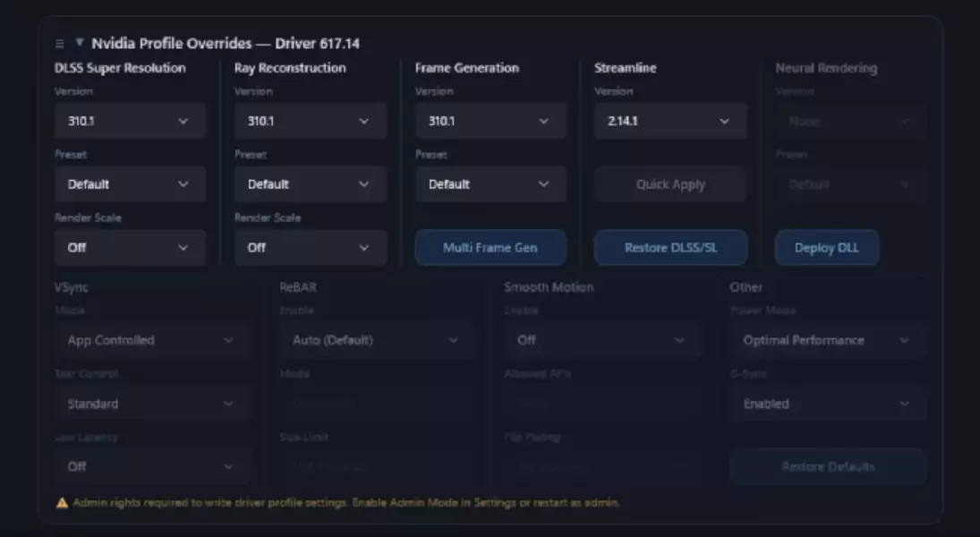980x537 pixels.
Task: Click the Deploy DLL button
Action: [827, 248]
